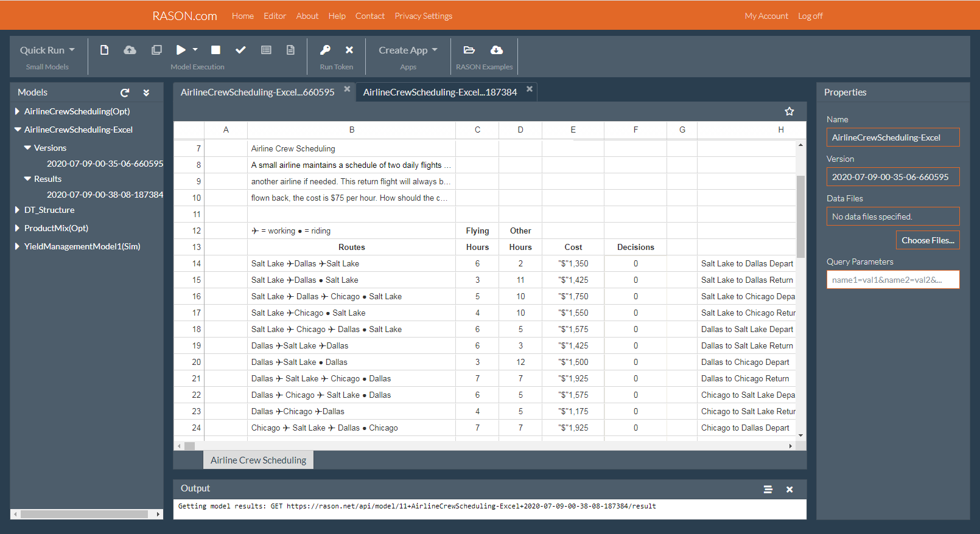Viewport: 980px width, 534px height.
Task: Open the Output panel menu icon
Action: (x=768, y=489)
